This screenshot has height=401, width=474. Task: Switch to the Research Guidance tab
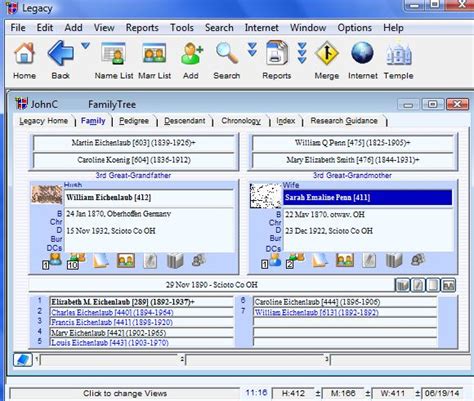pos(344,121)
